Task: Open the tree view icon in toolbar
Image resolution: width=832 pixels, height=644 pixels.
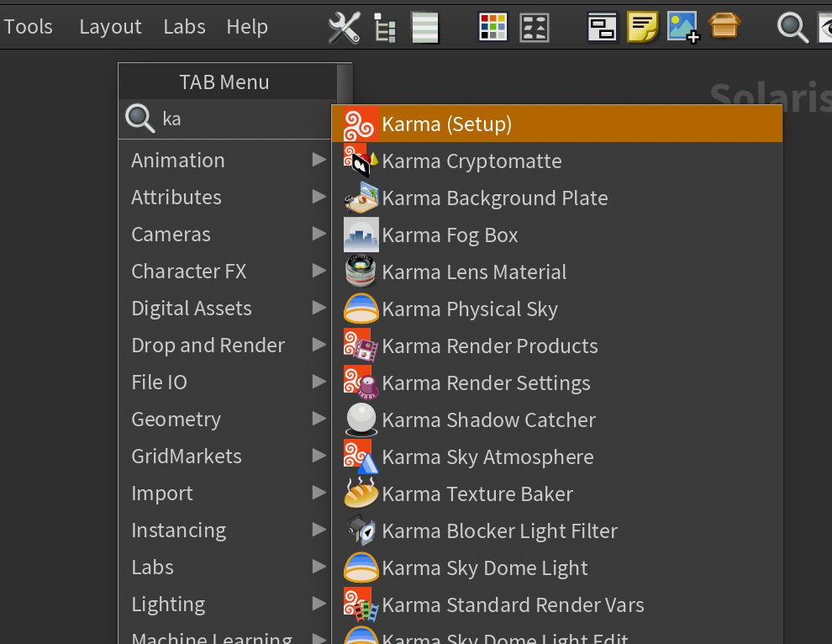Action: pyautogui.click(x=385, y=27)
